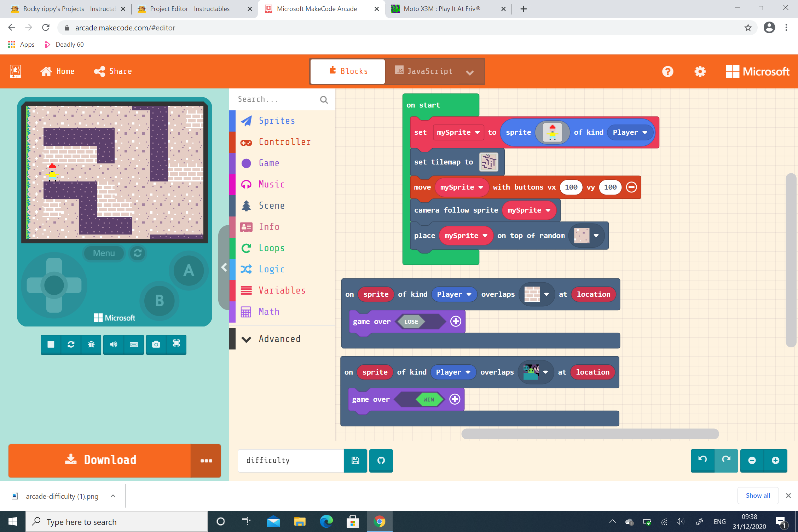
Task: Click the difficulty project name field
Action: [x=290, y=461]
